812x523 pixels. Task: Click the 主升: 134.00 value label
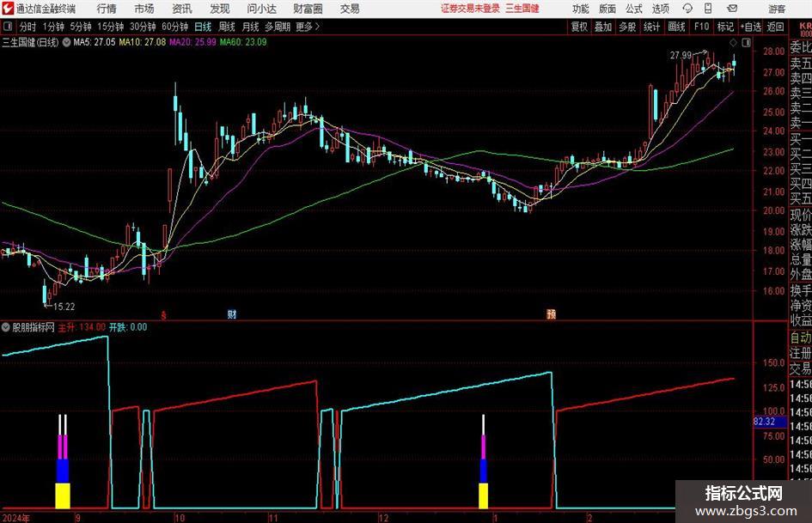(x=82, y=327)
